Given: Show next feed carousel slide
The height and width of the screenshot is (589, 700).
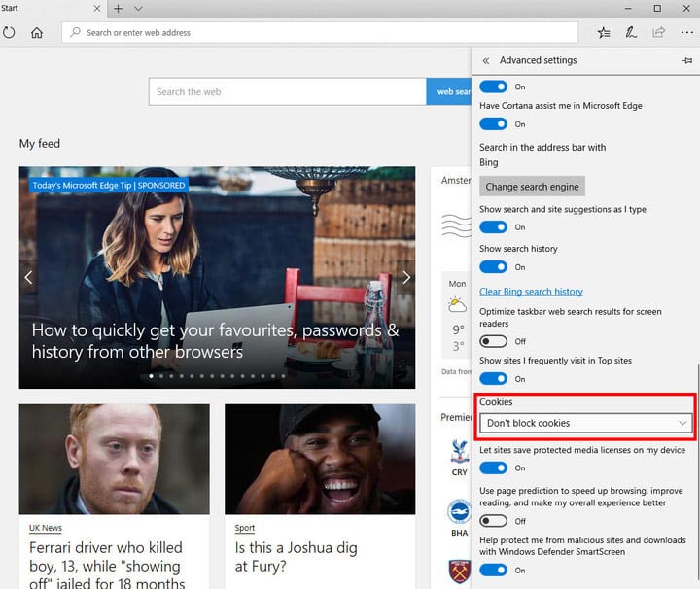Looking at the screenshot, I should coord(405,278).
